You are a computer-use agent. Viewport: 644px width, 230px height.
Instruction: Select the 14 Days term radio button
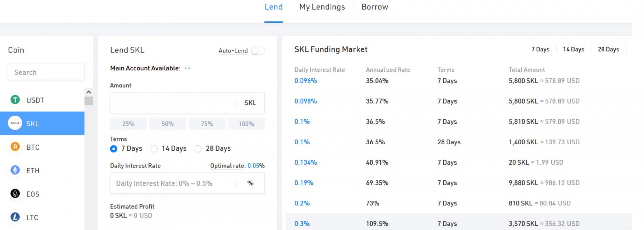(154, 149)
